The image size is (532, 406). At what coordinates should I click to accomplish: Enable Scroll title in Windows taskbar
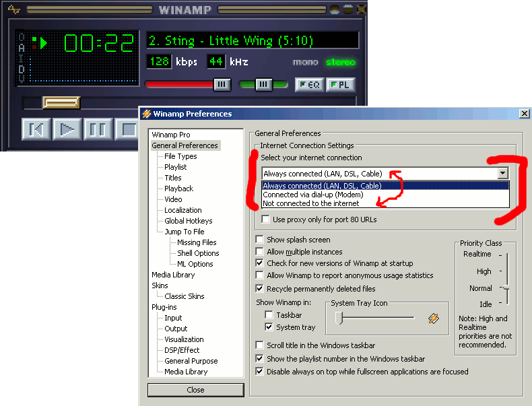click(259, 345)
